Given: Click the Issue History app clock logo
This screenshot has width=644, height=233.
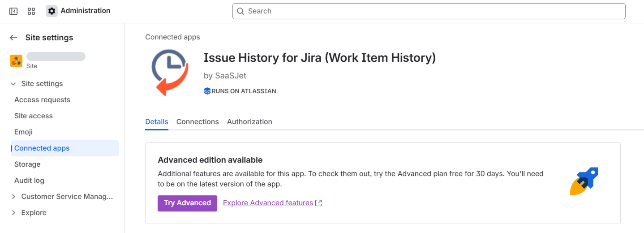Looking at the screenshot, I should coord(169,72).
